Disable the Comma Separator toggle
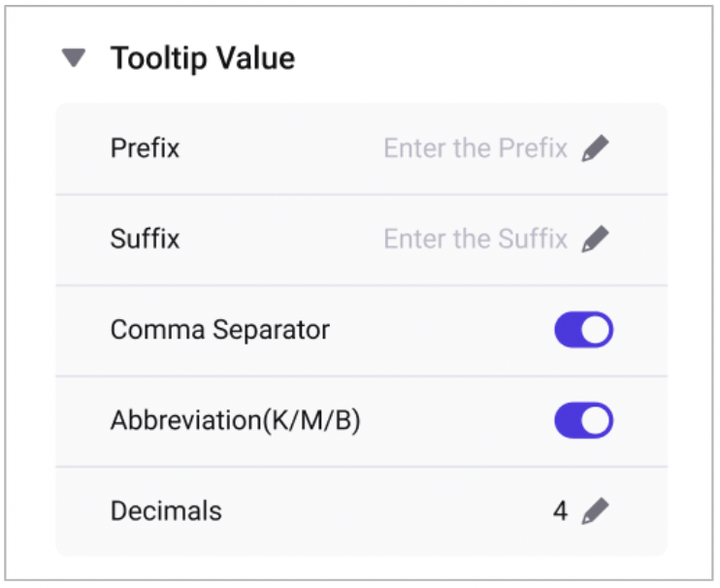The width and height of the screenshot is (720, 588). click(583, 330)
